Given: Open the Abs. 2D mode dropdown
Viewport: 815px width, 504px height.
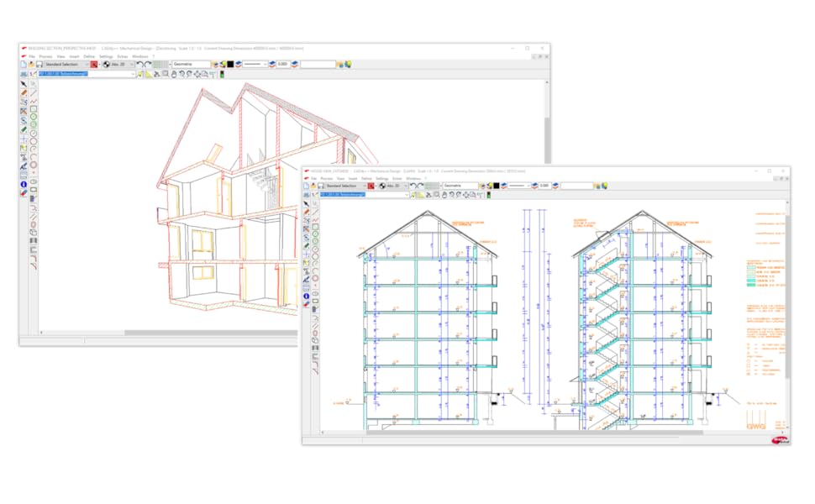Looking at the screenshot, I should [405, 186].
